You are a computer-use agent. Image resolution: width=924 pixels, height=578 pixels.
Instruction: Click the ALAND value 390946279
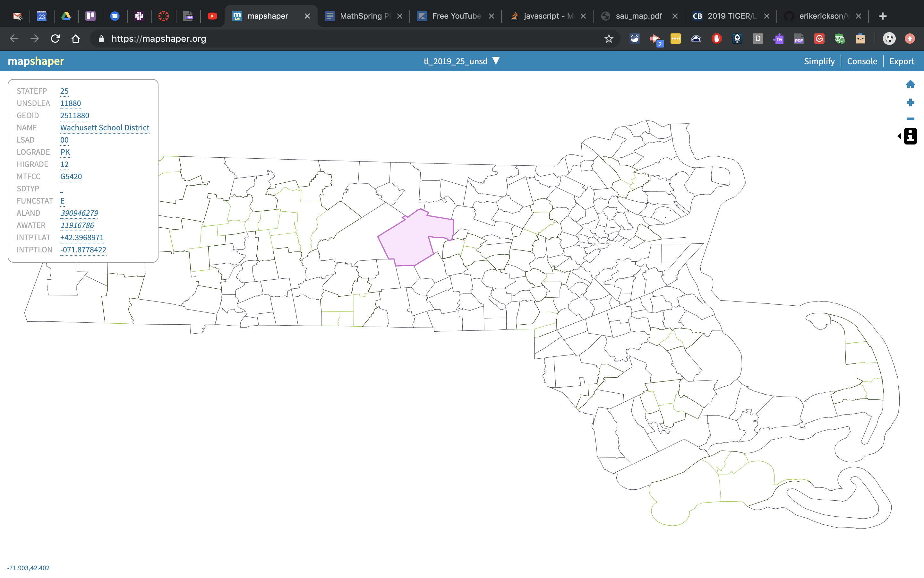click(79, 213)
